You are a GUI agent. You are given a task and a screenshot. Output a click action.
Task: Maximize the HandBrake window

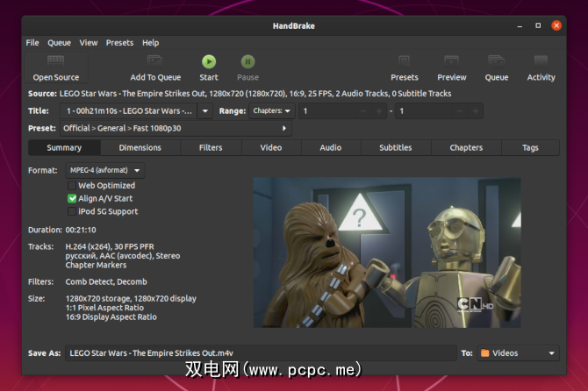click(538, 25)
